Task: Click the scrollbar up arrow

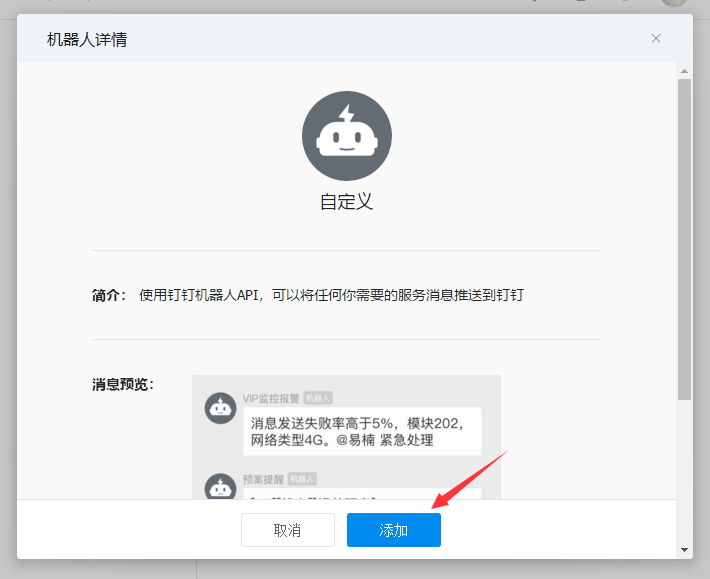Action: (x=684, y=71)
